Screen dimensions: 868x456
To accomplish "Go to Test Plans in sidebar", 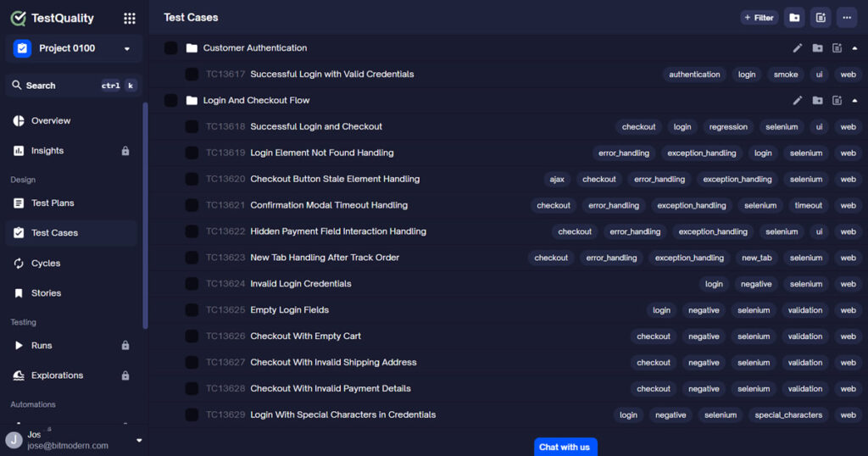I will (x=53, y=203).
